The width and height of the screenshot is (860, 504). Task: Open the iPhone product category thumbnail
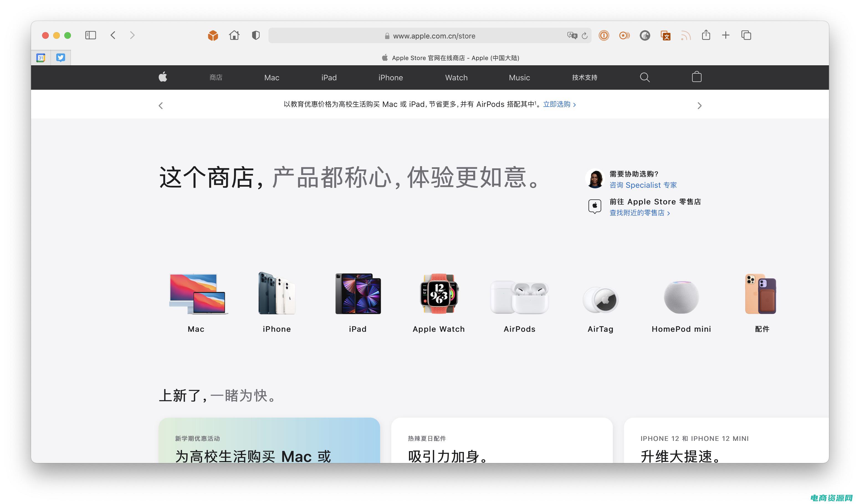277,293
